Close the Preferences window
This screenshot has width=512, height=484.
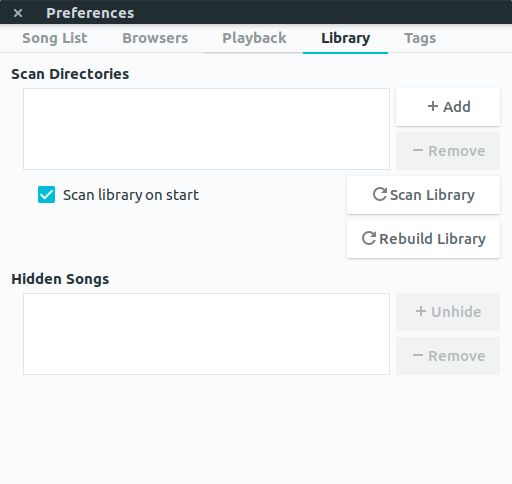[x=18, y=13]
